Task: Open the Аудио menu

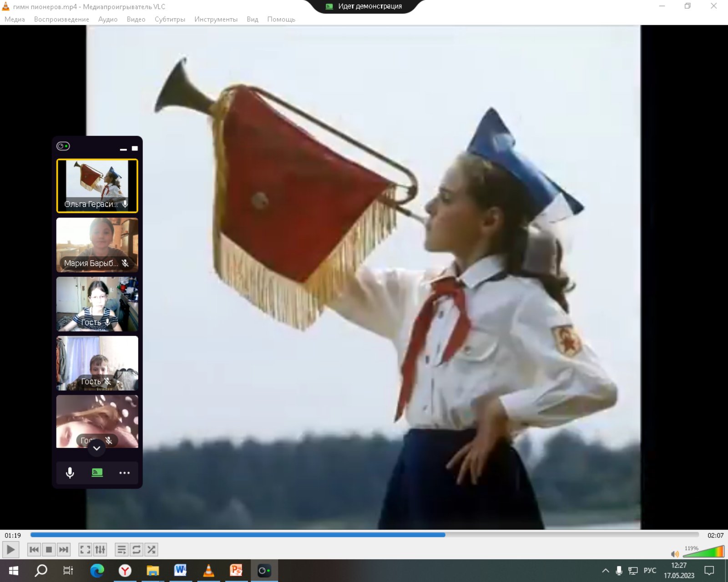Action: tap(108, 19)
